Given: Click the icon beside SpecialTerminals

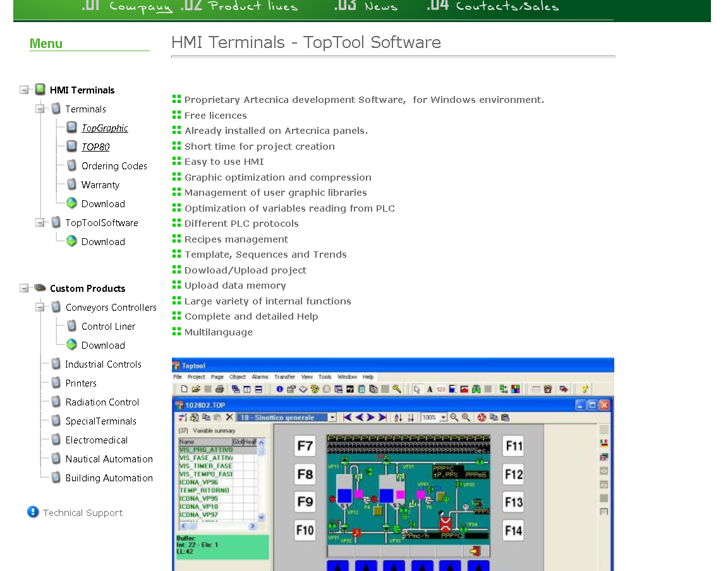Looking at the screenshot, I should click(56, 421).
